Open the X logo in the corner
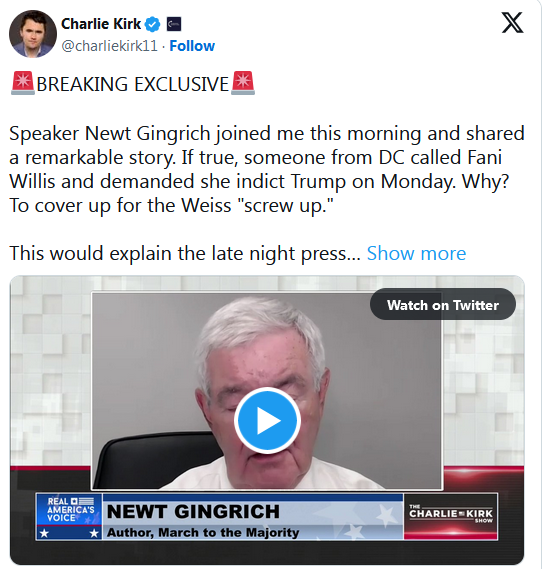545x569 pixels. point(512,22)
